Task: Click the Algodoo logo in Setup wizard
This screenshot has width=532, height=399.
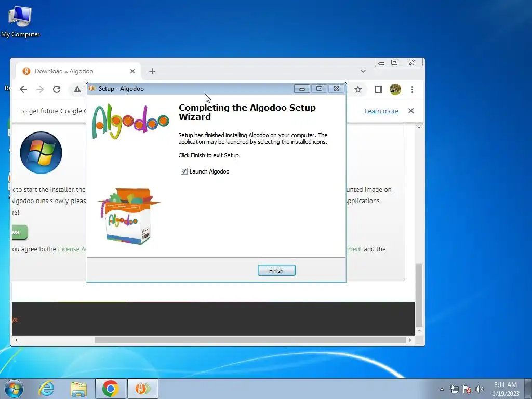Action: [x=130, y=122]
